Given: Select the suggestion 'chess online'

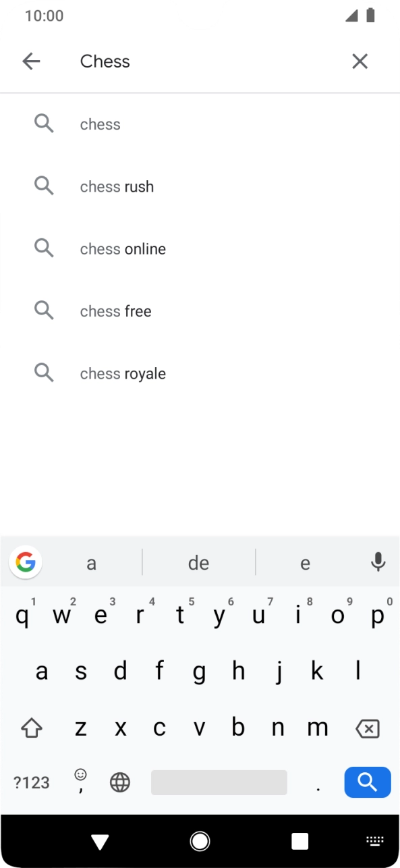Looking at the screenshot, I should [123, 248].
